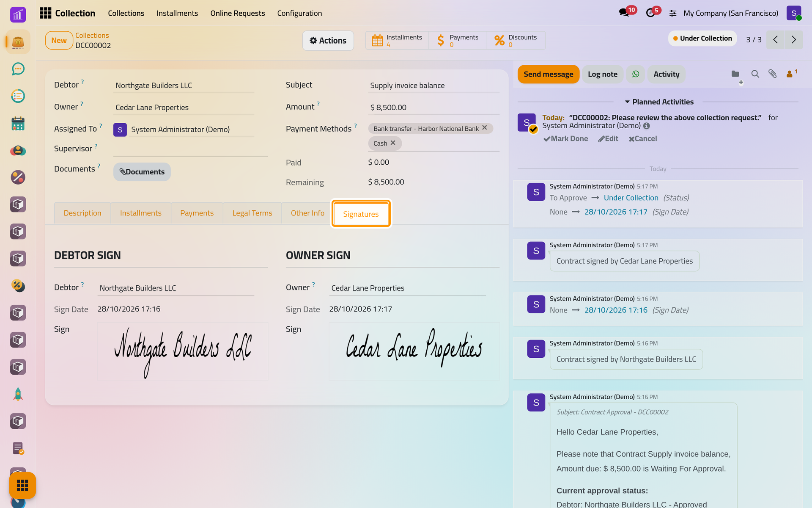The image size is (812, 508).
Task: Open the rocket app icon in sidebar
Action: pos(18,394)
